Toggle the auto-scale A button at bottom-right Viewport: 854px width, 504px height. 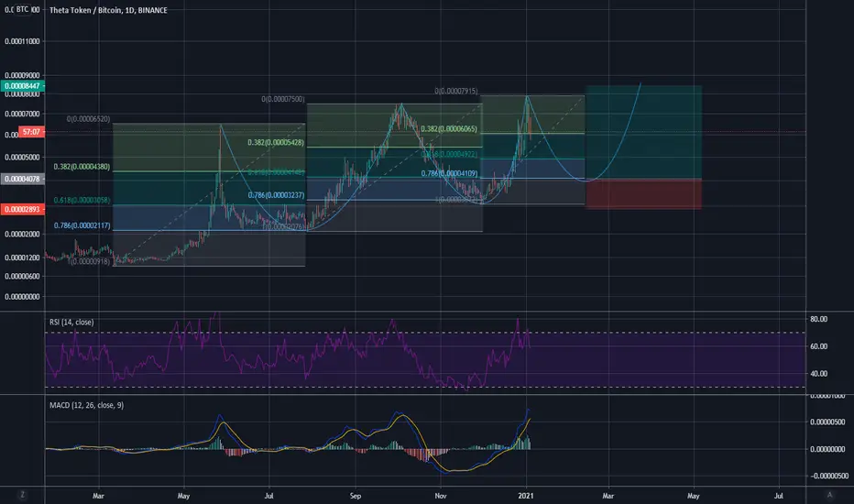click(x=829, y=495)
